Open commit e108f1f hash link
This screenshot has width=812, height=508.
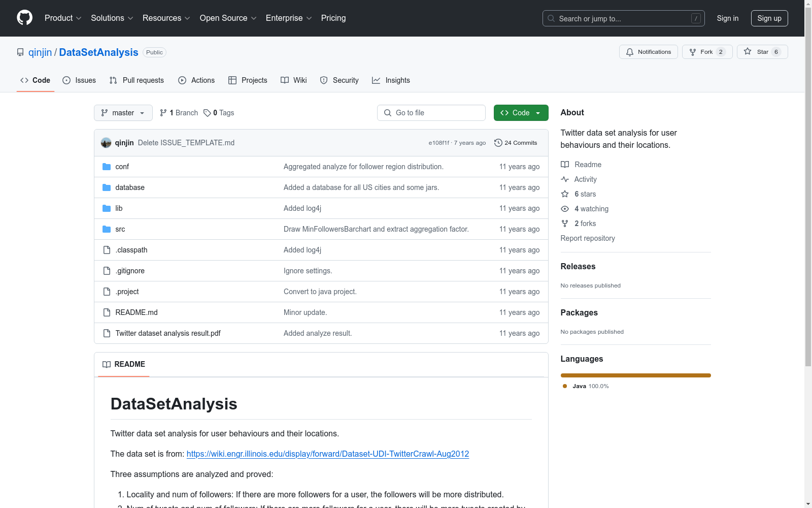click(439, 143)
